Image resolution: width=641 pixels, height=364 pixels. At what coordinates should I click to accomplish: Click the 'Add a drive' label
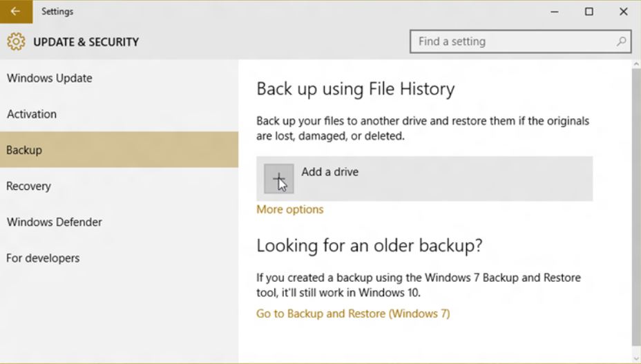(x=330, y=172)
